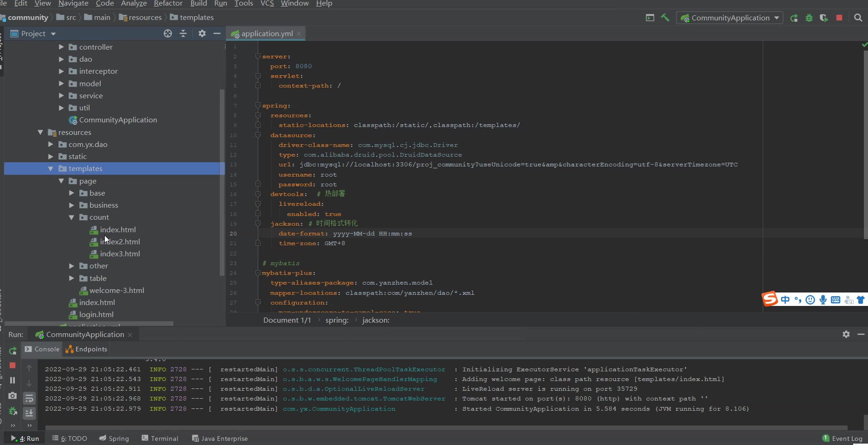Viewport: 868px width, 445px height.
Task: Click the locate-in-project target icon
Action: (168, 33)
